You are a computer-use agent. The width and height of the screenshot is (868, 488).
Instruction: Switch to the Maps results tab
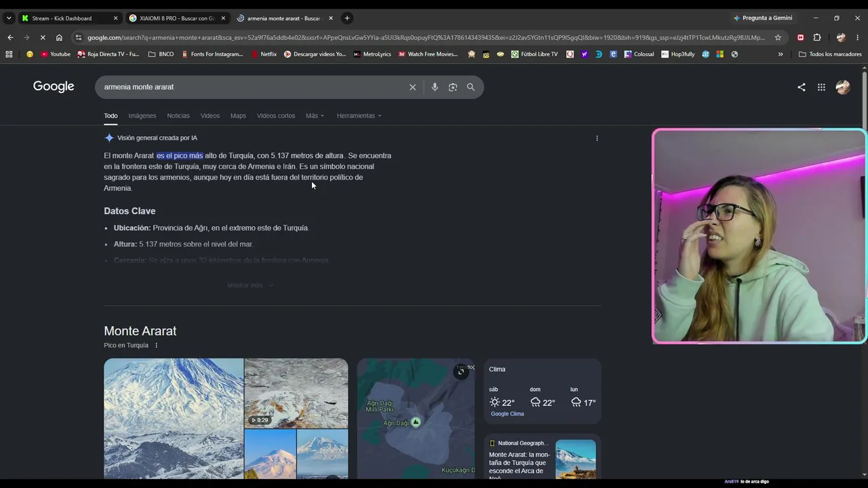[238, 116]
